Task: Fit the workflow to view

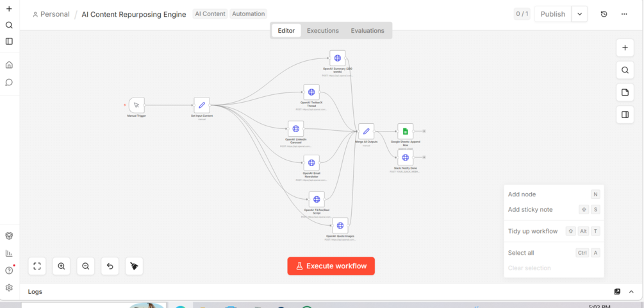Action: pos(37,266)
